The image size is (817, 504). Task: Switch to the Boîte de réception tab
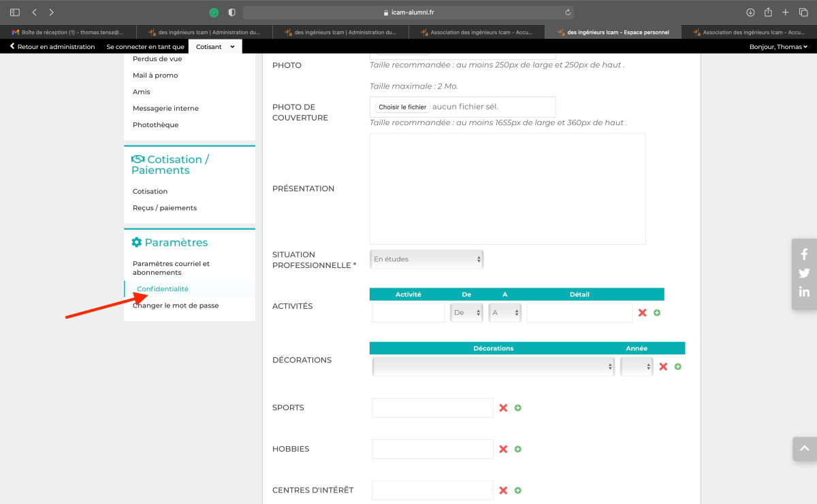pyautogui.click(x=68, y=32)
